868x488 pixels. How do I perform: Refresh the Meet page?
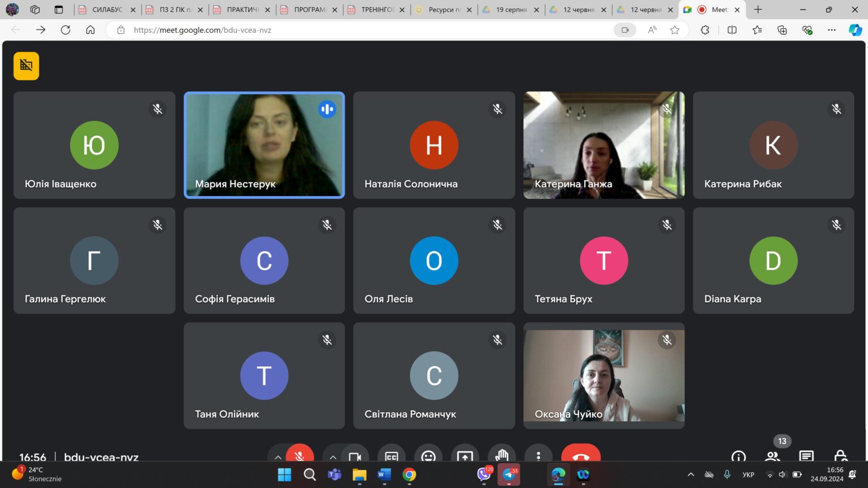click(x=66, y=30)
